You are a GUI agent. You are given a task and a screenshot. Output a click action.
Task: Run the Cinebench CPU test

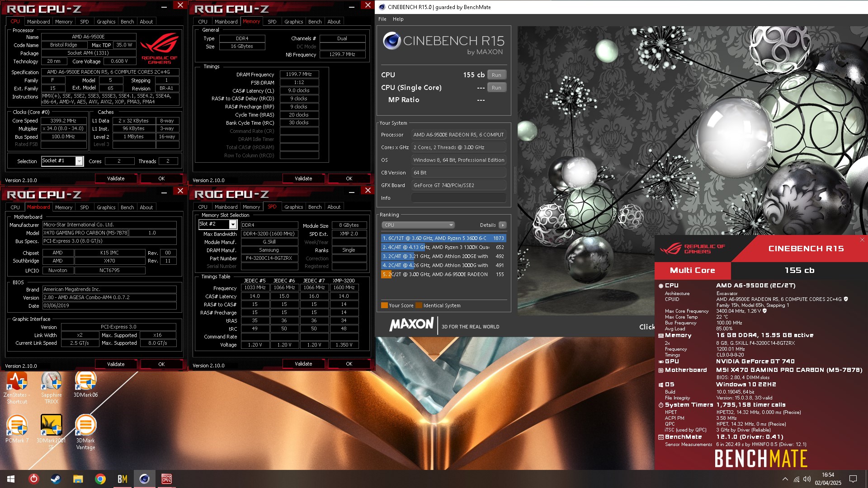tap(496, 75)
